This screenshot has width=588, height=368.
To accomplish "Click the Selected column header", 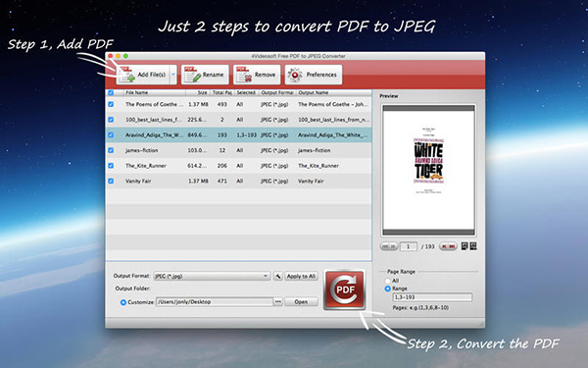I will pyautogui.click(x=246, y=92).
